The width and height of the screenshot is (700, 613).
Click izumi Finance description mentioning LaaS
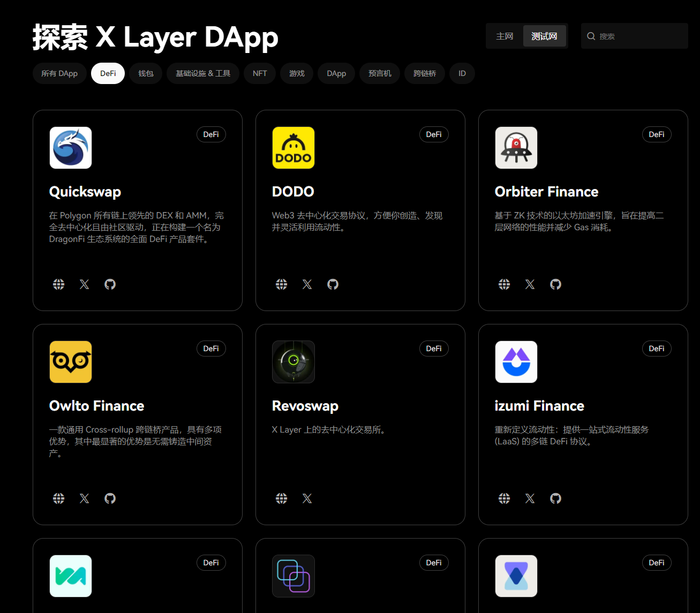pyautogui.click(x=572, y=436)
